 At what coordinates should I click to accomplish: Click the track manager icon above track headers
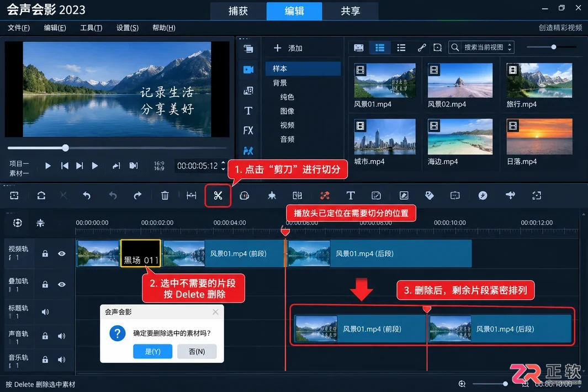[x=17, y=223]
